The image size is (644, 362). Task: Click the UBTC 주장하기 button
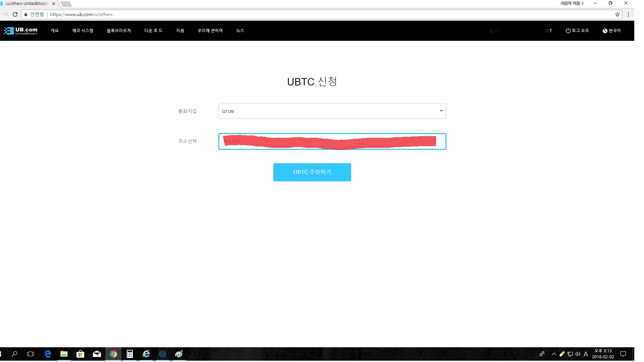312,172
